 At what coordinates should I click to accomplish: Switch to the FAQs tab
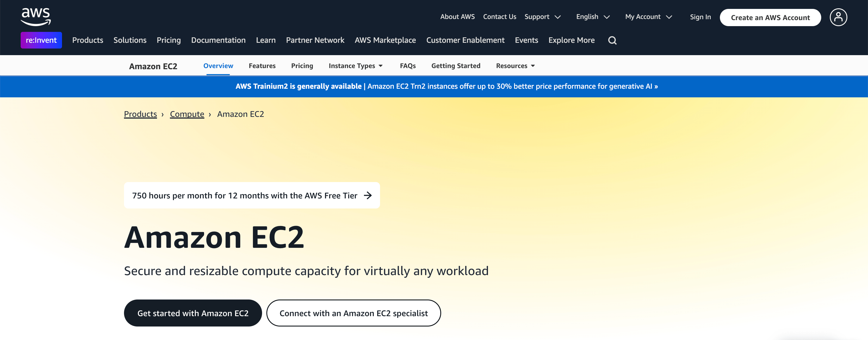pyautogui.click(x=408, y=66)
